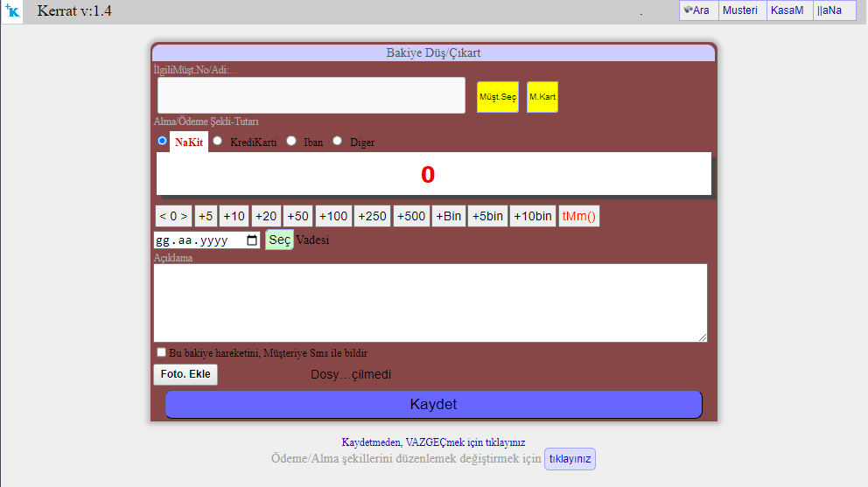Click the Kaydet save button
Screen dimensions: 868x487
(x=433, y=405)
